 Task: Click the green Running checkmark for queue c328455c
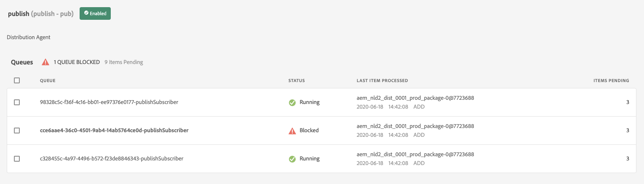point(292,159)
